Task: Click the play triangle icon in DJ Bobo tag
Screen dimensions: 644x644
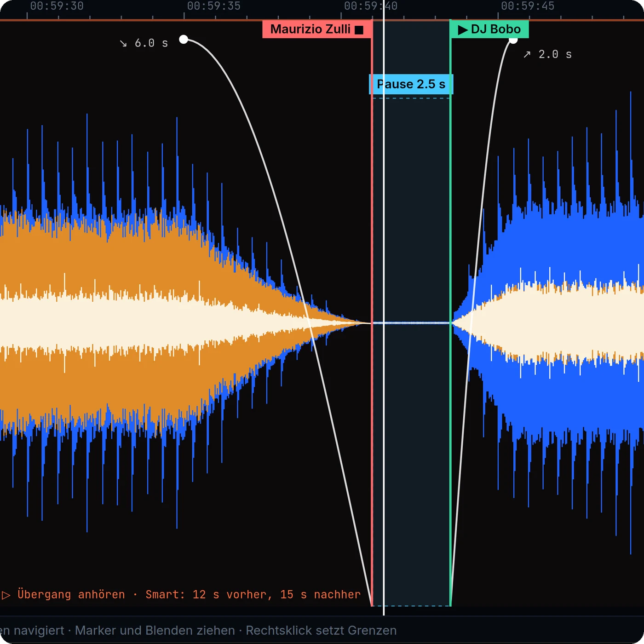Action: (463, 30)
